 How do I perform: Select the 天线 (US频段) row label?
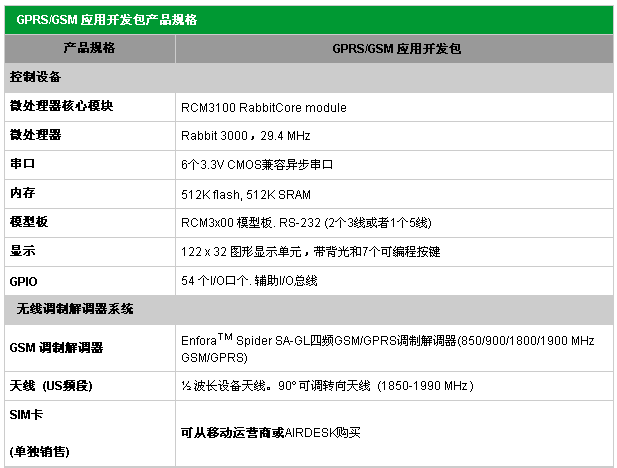coord(51,385)
